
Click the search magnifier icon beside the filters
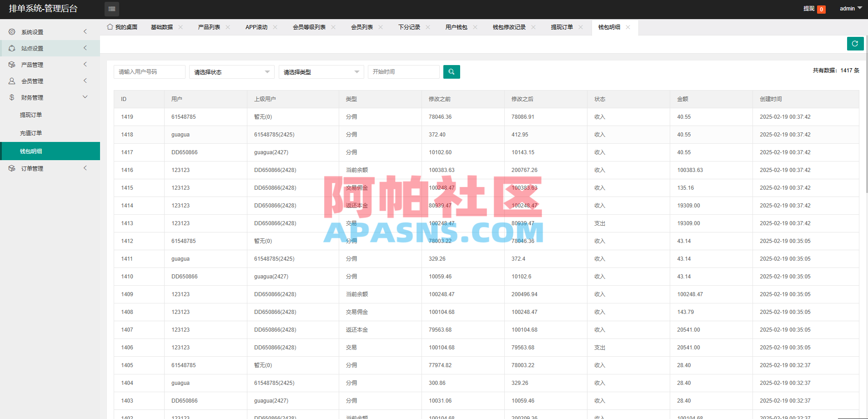click(451, 71)
